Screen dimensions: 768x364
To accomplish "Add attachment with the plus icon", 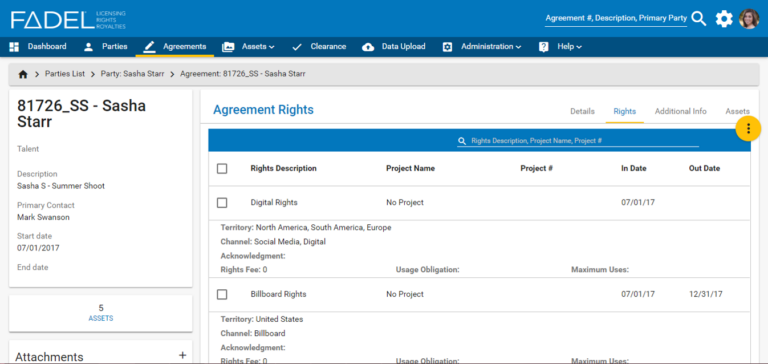I will click(183, 355).
